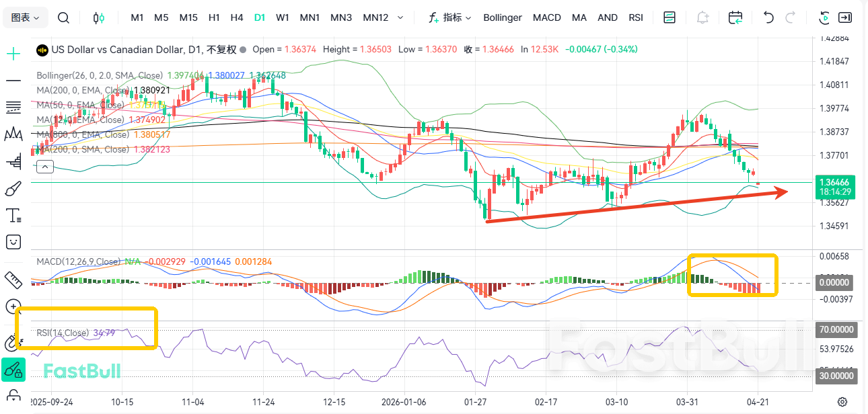
Task: Switch to the H4 timeframe
Action: [x=237, y=17]
